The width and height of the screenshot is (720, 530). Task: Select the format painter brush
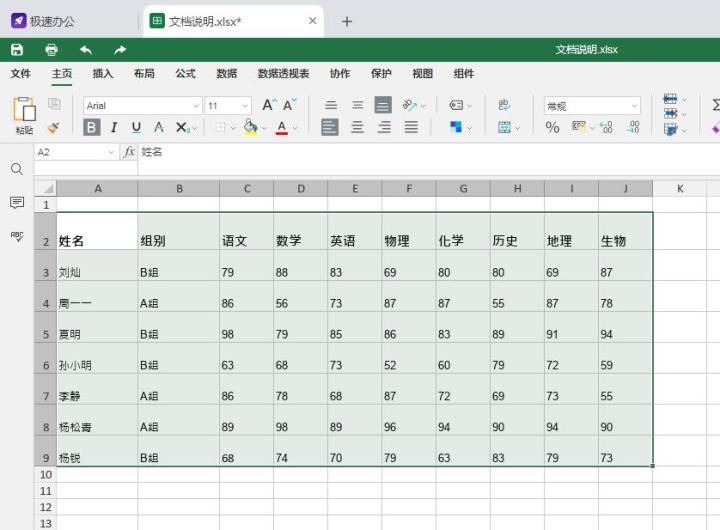tap(53, 128)
